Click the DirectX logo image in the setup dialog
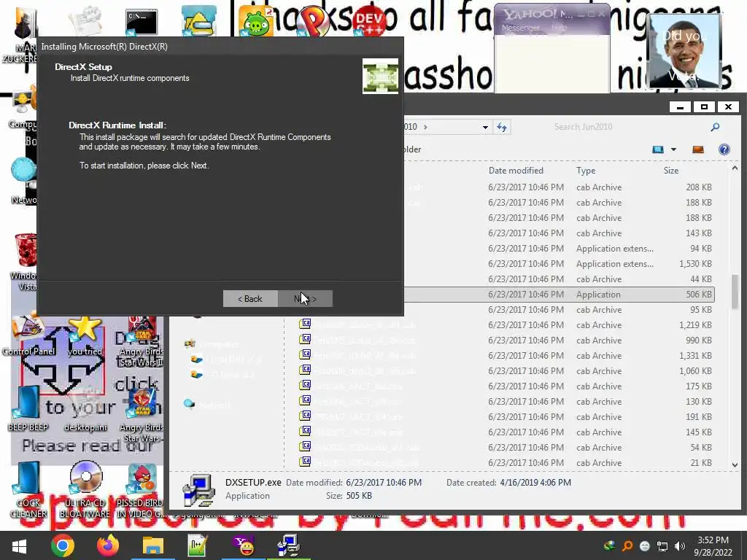This screenshot has width=747, height=560. (380, 76)
